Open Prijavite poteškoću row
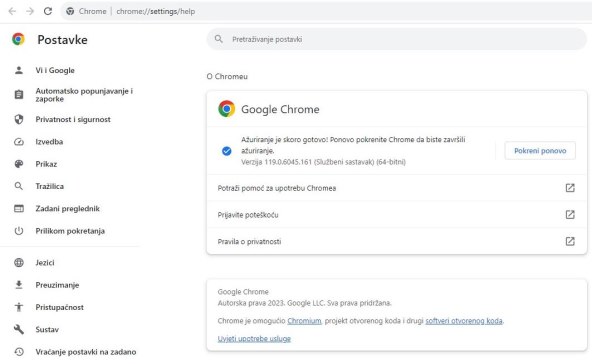This screenshot has height=364, width=592. click(396, 215)
